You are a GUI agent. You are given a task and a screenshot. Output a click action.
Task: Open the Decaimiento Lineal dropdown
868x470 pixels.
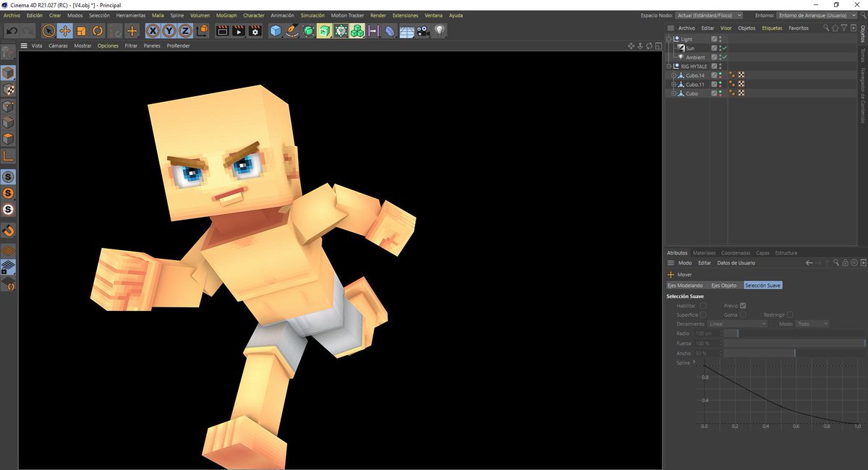737,324
